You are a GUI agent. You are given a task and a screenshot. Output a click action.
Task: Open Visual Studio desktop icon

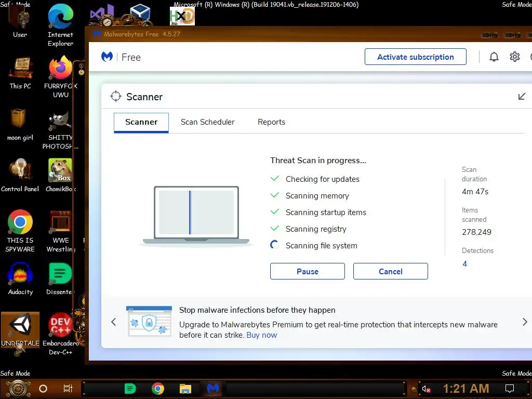pos(102,15)
